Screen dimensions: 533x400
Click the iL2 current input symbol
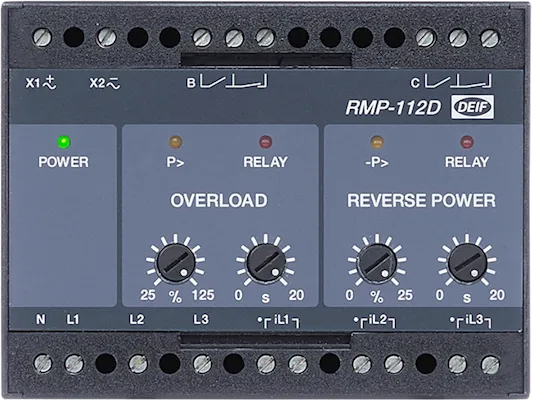click(375, 320)
